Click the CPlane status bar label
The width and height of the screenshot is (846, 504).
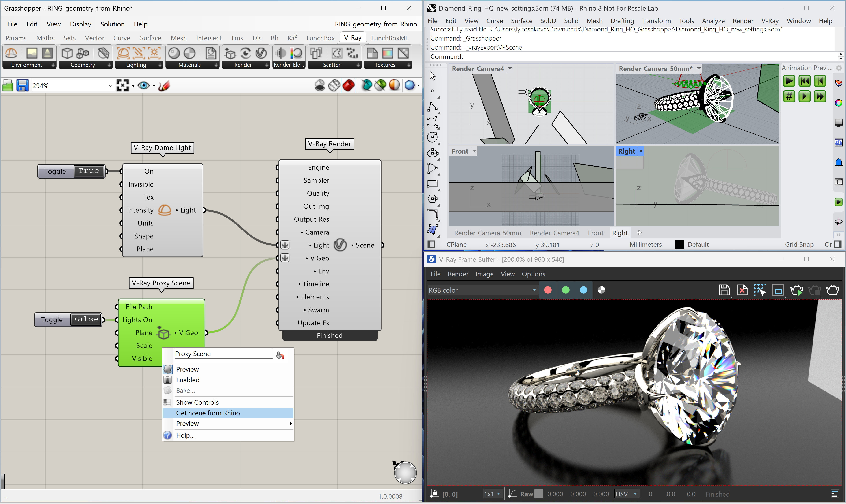[456, 245]
